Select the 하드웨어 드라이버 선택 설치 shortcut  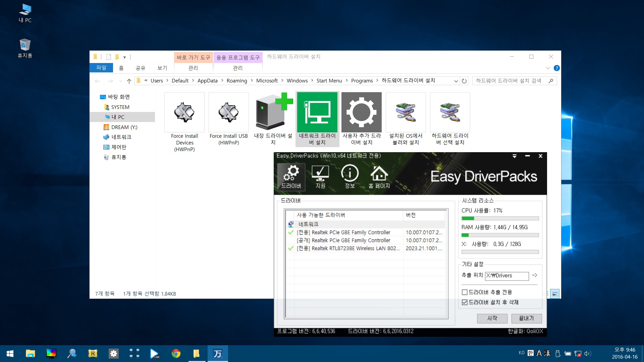450,119
